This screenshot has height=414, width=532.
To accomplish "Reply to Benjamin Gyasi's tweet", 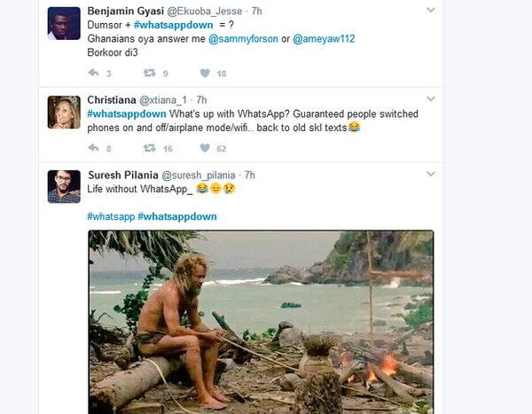I will [93, 73].
